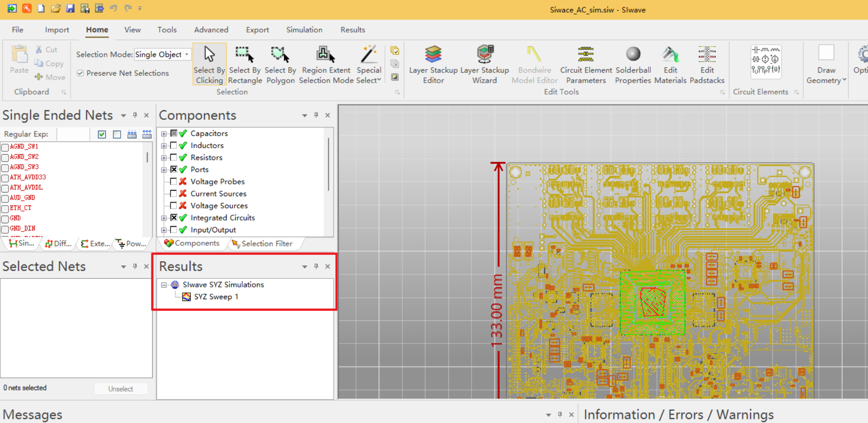Toggle the Ports checkbox
The width and height of the screenshot is (868, 423).
click(173, 169)
